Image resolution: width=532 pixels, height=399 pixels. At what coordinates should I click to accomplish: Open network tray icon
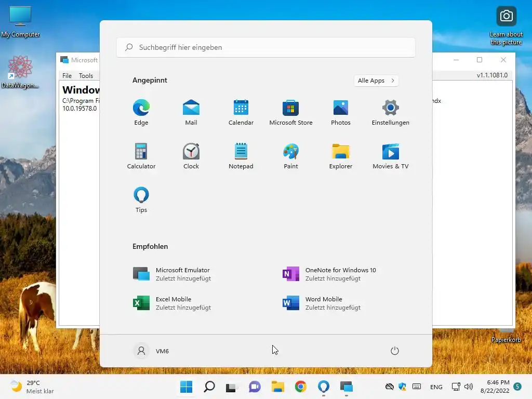click(x=456, y=387)
